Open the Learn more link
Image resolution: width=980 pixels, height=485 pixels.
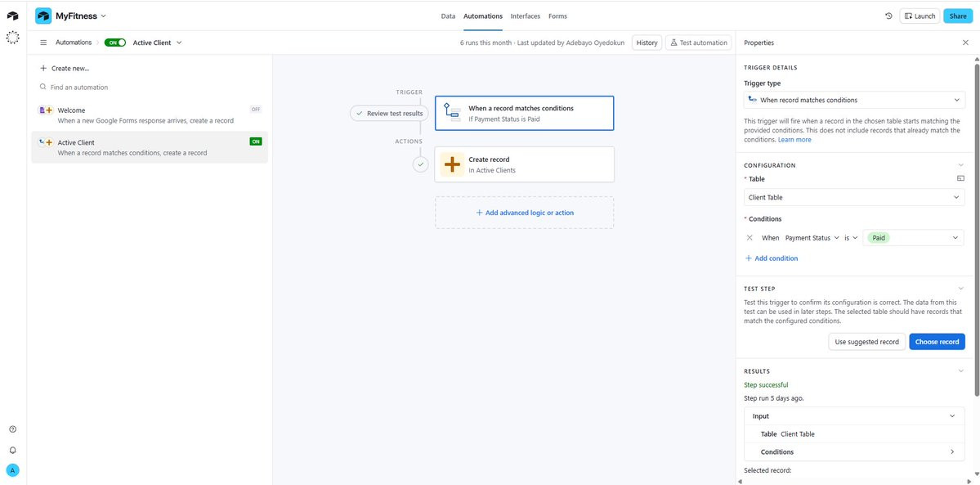tap(794, 140)
